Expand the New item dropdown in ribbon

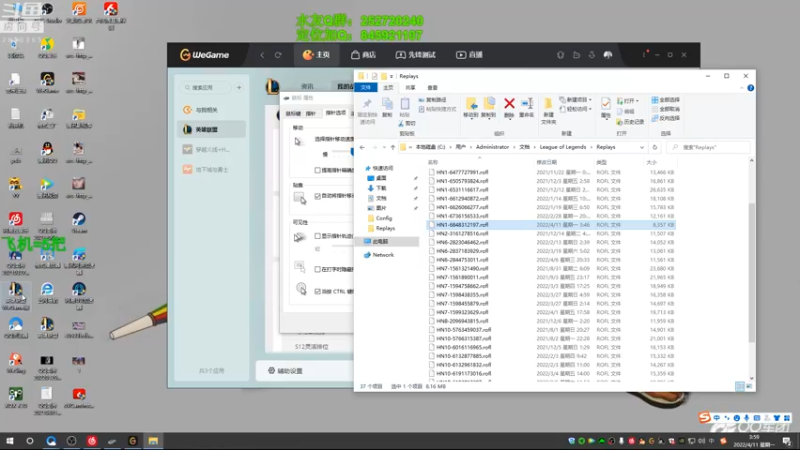click(590, 100)
